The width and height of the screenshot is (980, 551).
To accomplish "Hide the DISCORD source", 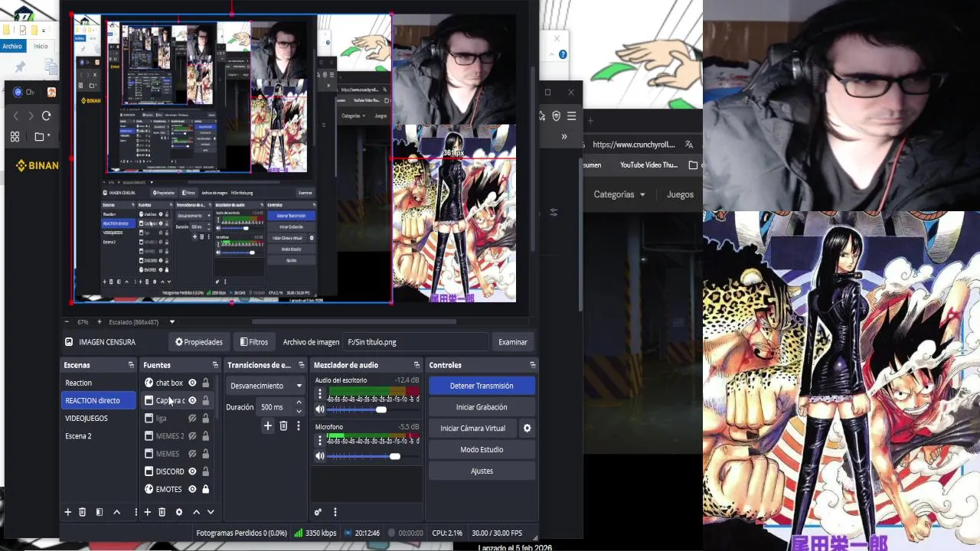I will [192, 471].
